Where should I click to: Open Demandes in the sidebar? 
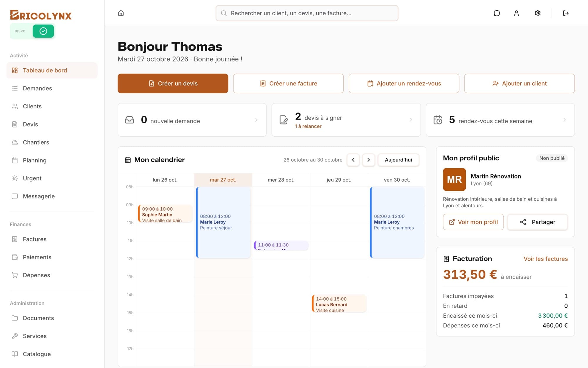click(52, 88)
